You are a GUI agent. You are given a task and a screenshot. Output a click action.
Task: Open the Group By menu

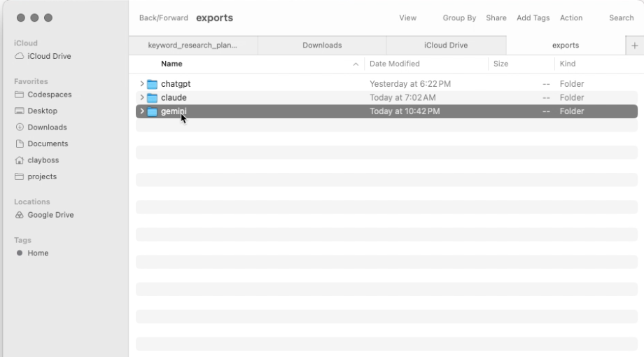pyautogui.click(x=459, y=17)
